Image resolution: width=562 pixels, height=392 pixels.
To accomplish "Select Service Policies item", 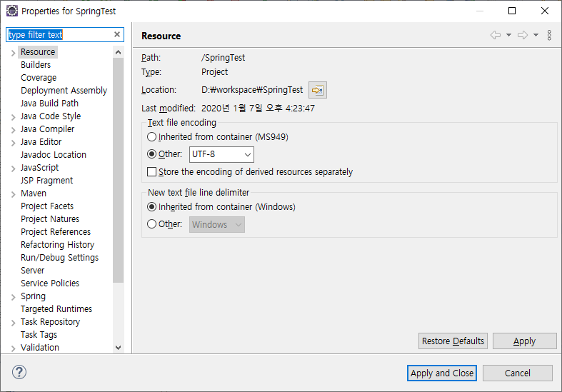I will pyautogui.click(x=50, y=283).
